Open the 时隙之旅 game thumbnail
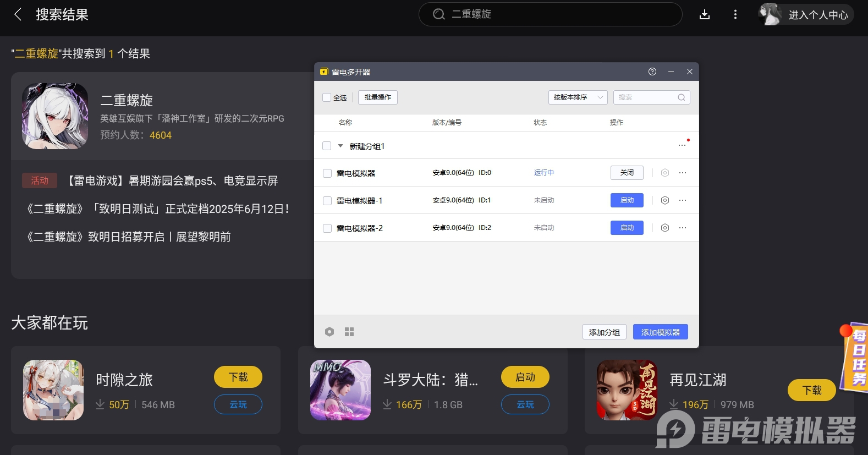868x455 pixels. point(53,390)
